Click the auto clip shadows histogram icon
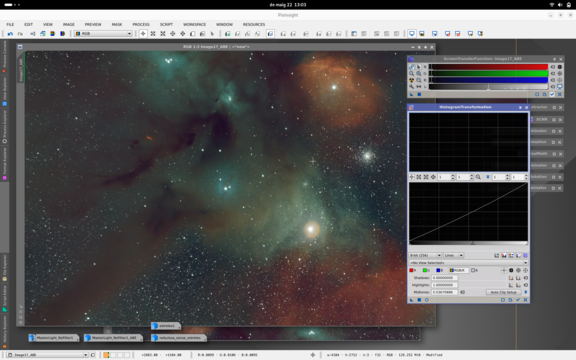This screenshot has width=576, height=360. (511, 278)
